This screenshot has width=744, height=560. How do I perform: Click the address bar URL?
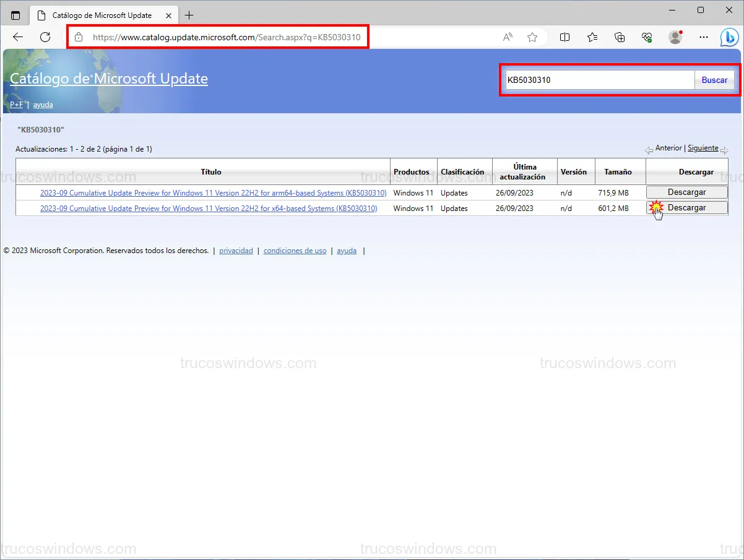[x=227, y=37]
